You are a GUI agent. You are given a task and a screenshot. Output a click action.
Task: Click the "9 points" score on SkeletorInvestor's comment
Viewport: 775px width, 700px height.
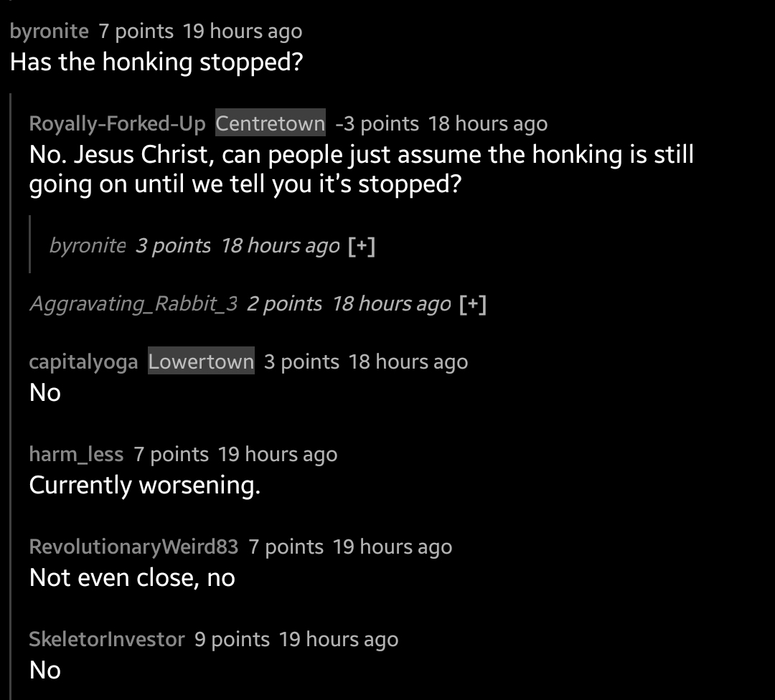click(232, 639)
